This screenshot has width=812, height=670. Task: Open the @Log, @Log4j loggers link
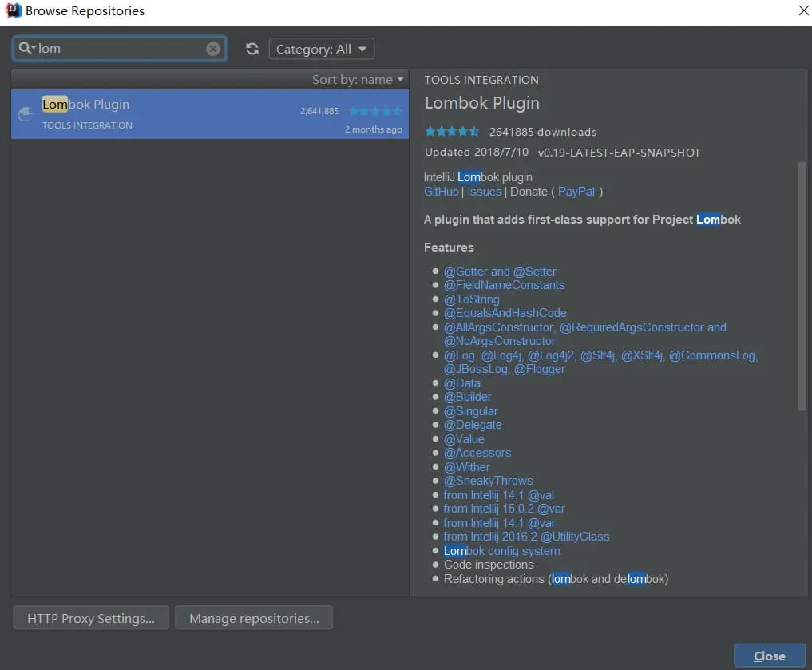click(x=600, y=362)
